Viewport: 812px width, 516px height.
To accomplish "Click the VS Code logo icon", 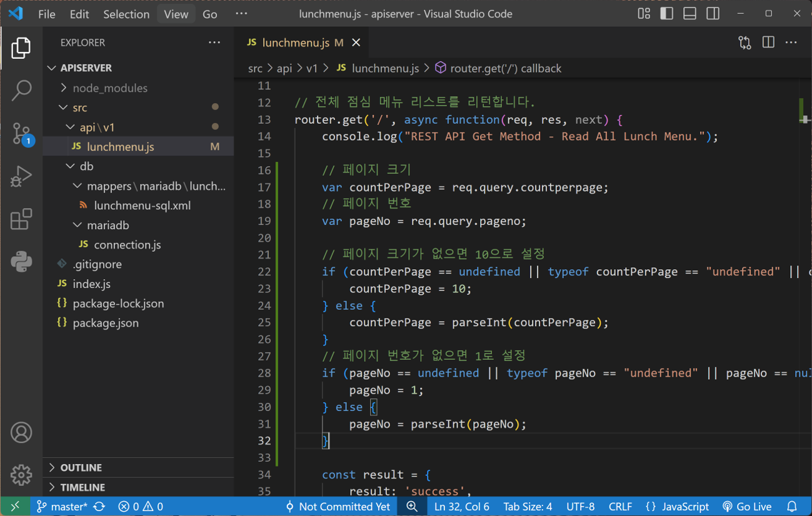I will click(16, 13).
